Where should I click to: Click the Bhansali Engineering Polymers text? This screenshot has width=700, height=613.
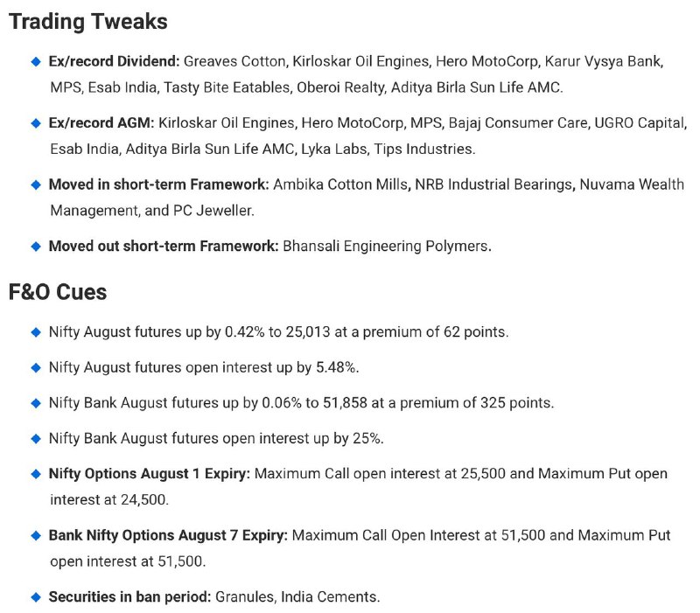click(387, 247)
